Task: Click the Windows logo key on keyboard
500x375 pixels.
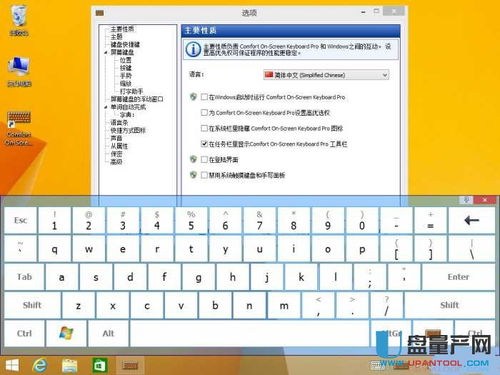Action: pyautogui.click(x=66, y=333)
